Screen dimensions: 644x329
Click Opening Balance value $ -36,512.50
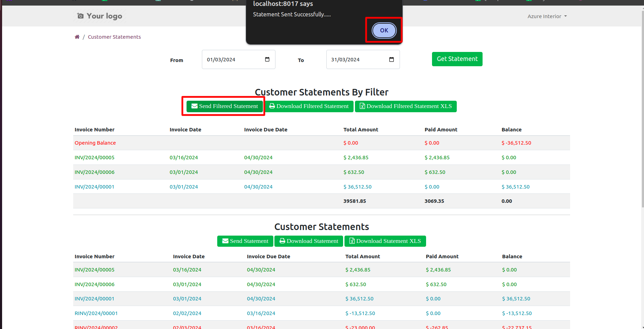point(516,143)
